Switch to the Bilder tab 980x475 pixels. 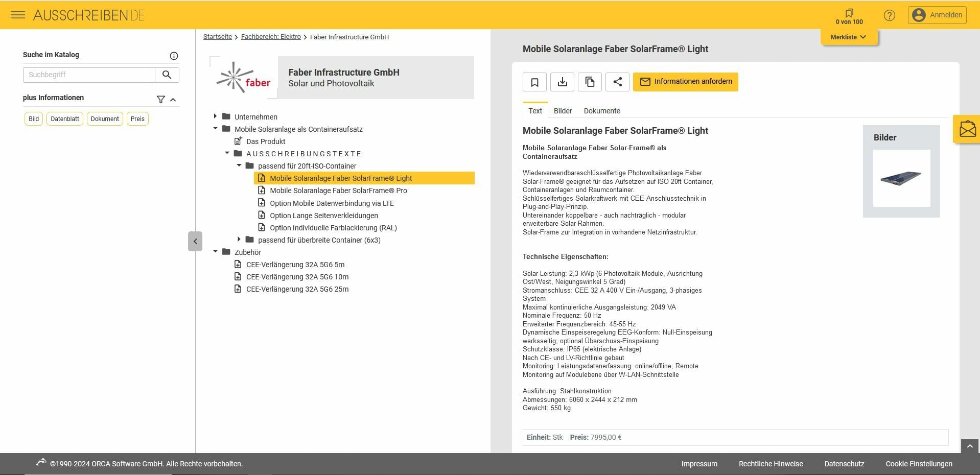click(x=563, y=111)
